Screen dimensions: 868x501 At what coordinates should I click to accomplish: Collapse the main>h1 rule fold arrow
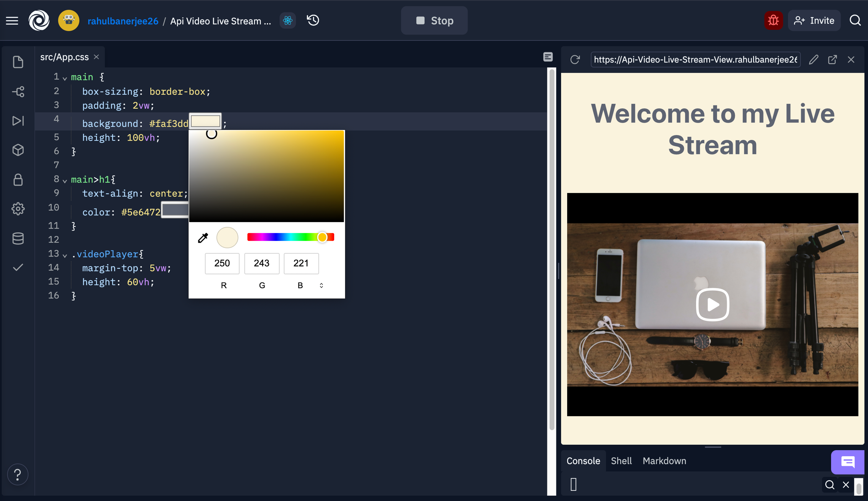(65, 181)
